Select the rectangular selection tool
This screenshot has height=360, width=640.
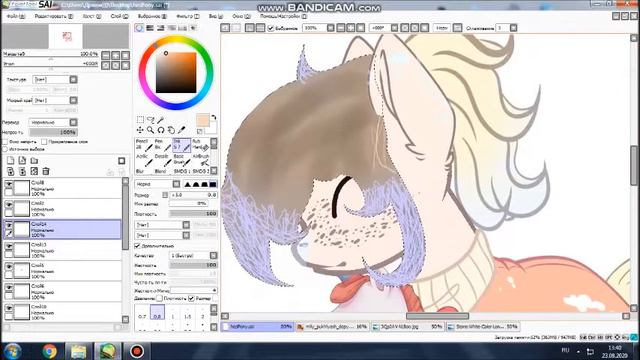[140, 120]
